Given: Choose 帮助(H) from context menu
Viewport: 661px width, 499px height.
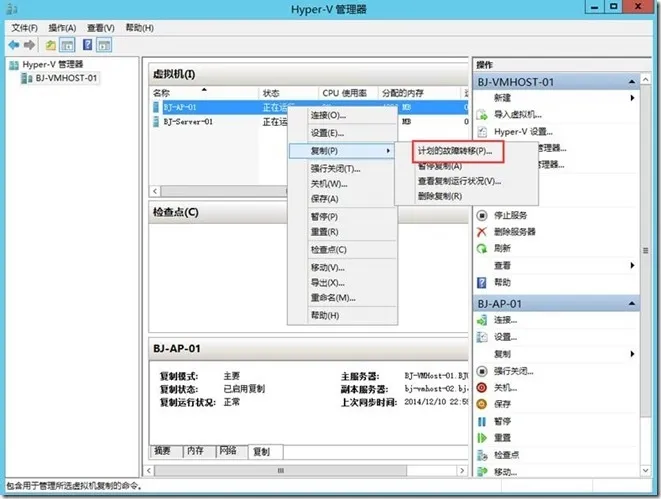Looking at the screenshot, I should tap(342, 315).
